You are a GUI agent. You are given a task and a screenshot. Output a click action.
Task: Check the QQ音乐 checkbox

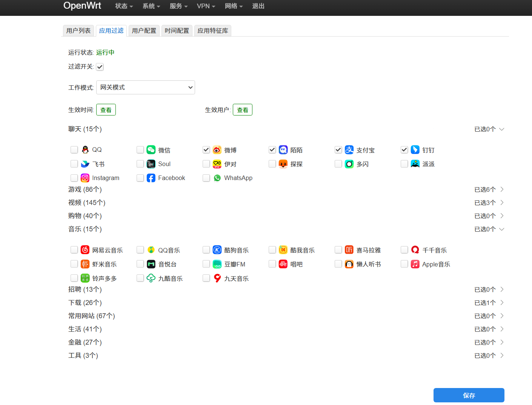pos(140,249)
